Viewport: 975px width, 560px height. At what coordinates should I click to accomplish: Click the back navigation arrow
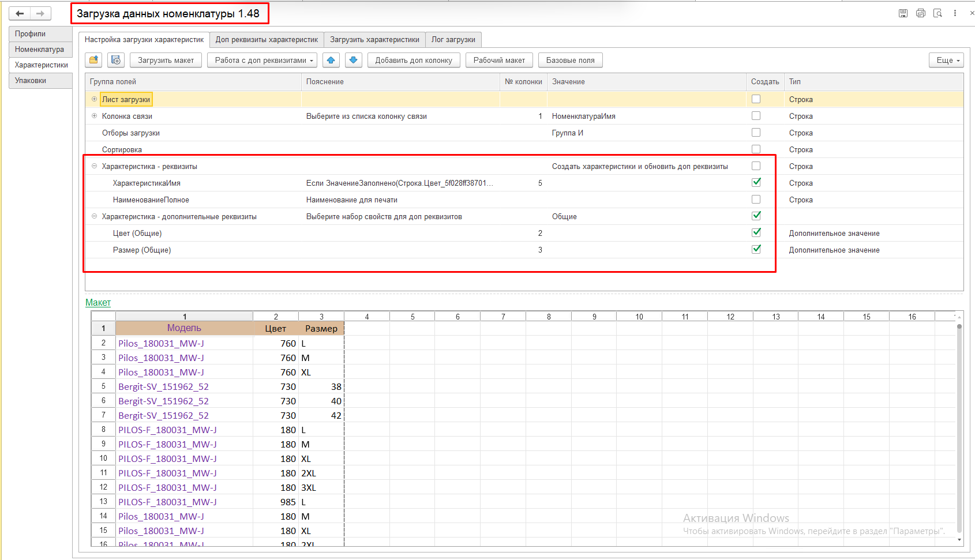click(20, 13)
